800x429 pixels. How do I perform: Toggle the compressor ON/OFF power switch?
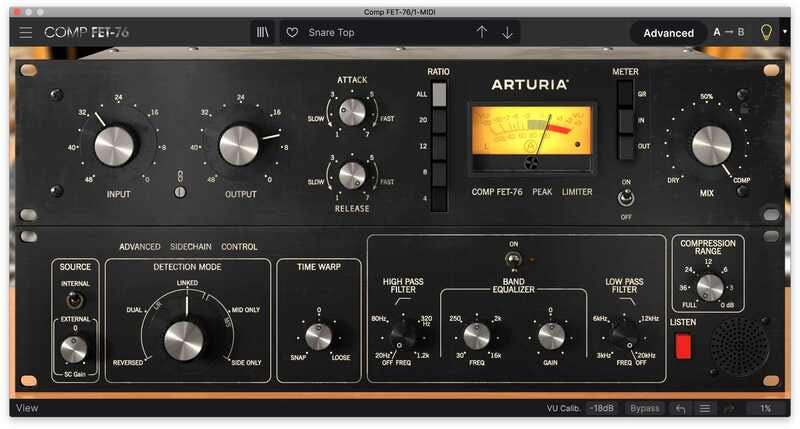(627, 194)
